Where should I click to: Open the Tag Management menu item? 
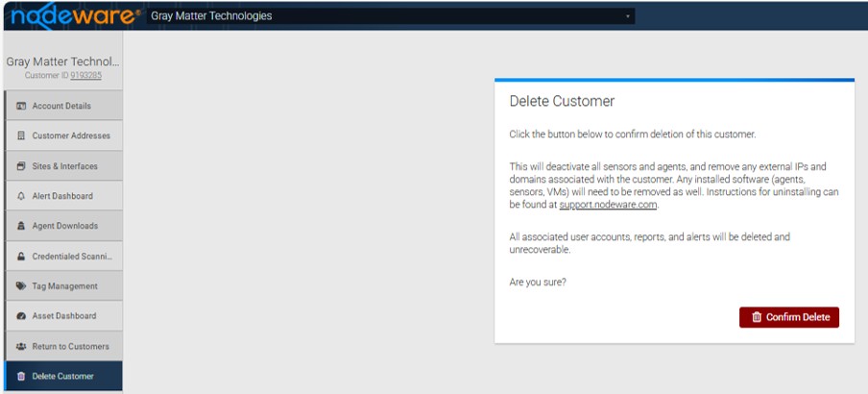click(x=63, y=286)
